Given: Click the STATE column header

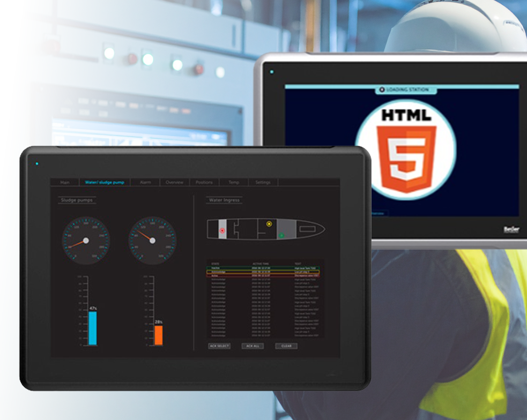Looking at the screenshot, I should tap(215, 264).
